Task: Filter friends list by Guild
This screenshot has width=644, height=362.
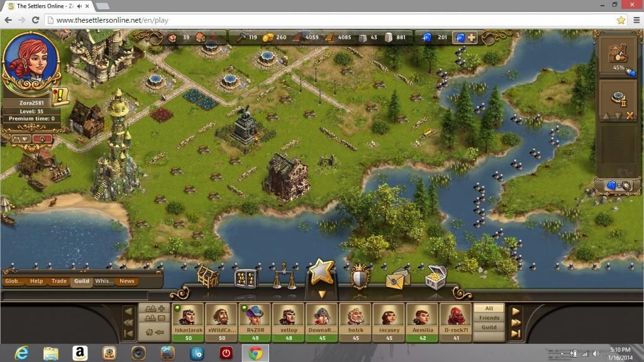Action: 489,327
